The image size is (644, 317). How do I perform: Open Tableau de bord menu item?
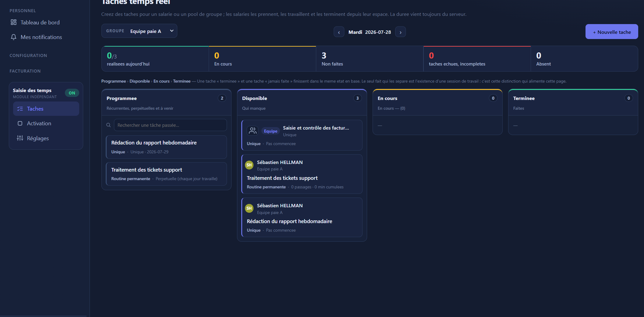[40, 22]
